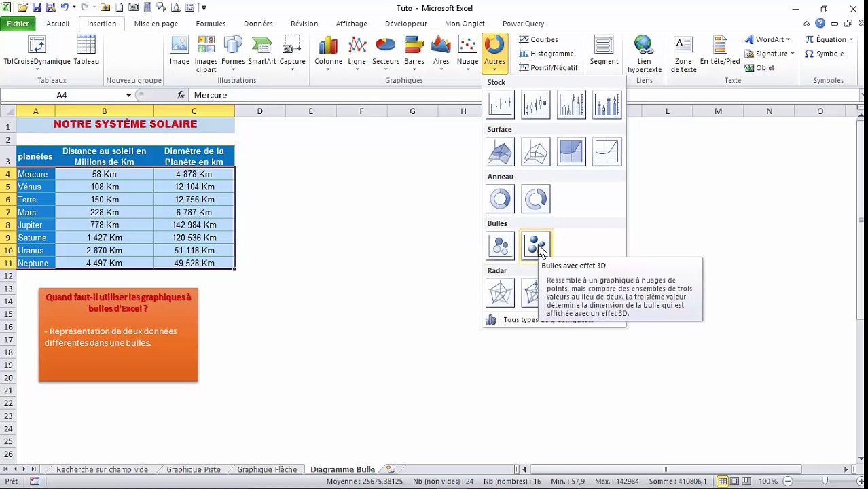Pick the wireframe 3D surface chart

pos(535,152)
